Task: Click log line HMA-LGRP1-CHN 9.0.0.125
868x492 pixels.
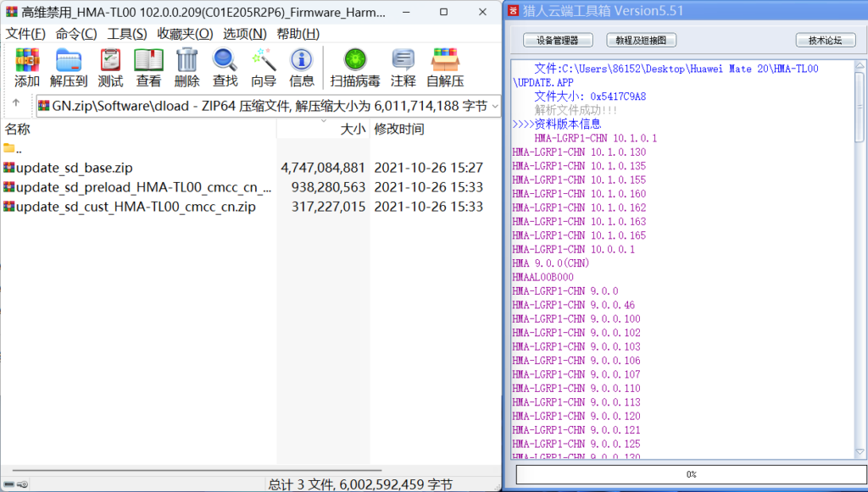Action: (x=576, y=444)
